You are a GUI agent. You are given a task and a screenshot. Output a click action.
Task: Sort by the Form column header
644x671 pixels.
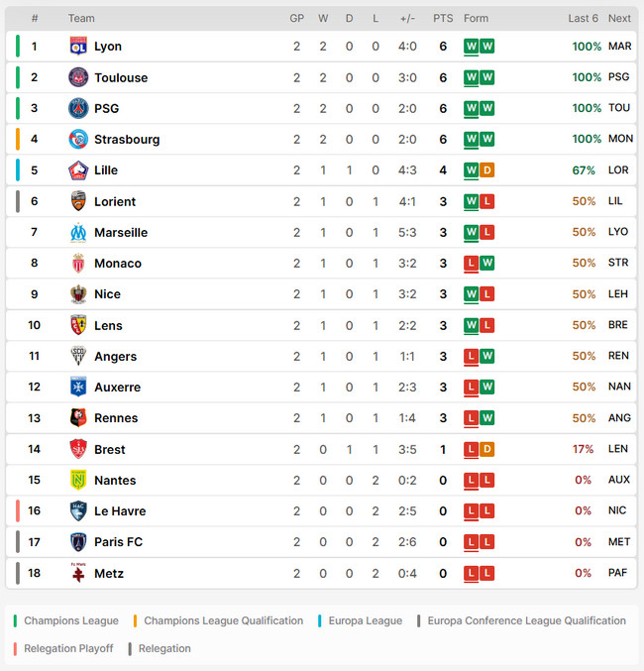click(476, 19)
